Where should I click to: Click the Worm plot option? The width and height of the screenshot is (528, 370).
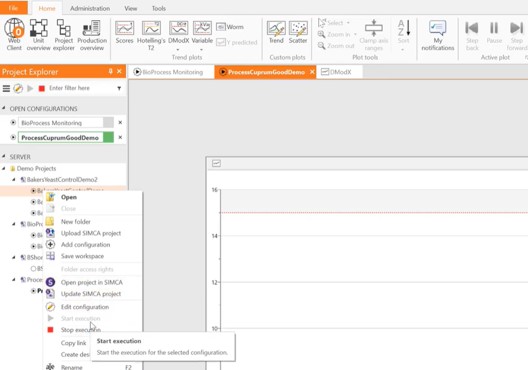(230, 27)
